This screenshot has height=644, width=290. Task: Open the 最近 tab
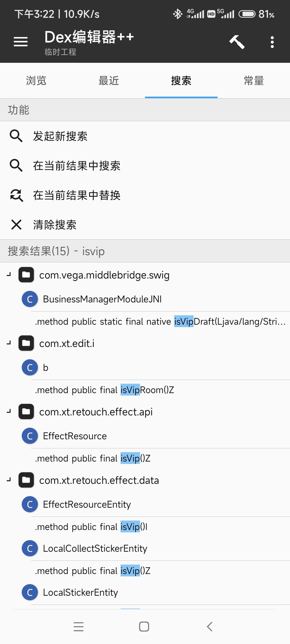click(x=109, y=80)
